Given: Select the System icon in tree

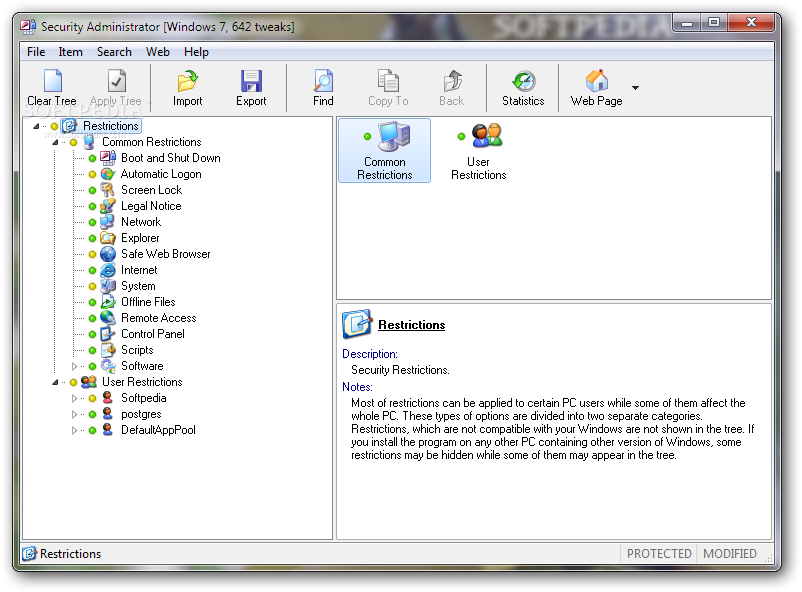Looking at the screenshot, I should [108, 286].
